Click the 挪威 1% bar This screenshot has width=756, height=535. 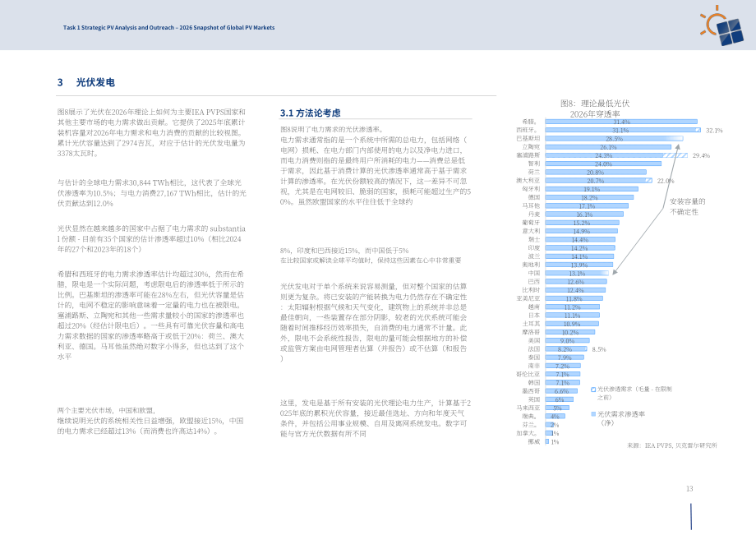[x=547, y=441]
